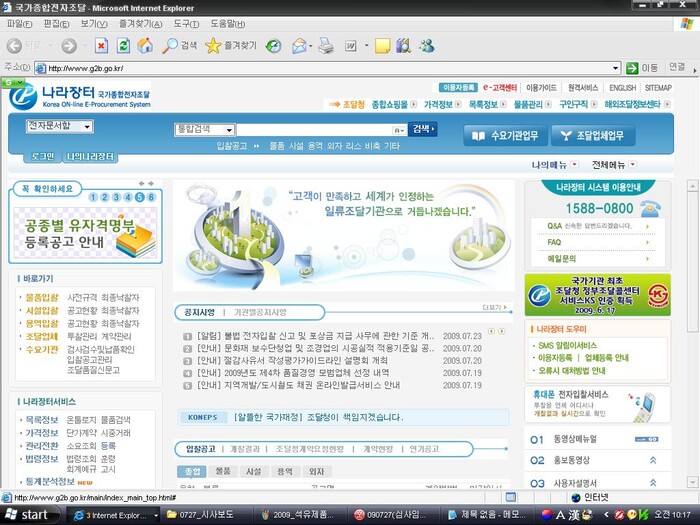Open the 도구(T) menu
The height and width of the screenshot is (525, 700).
click(186, 24)
